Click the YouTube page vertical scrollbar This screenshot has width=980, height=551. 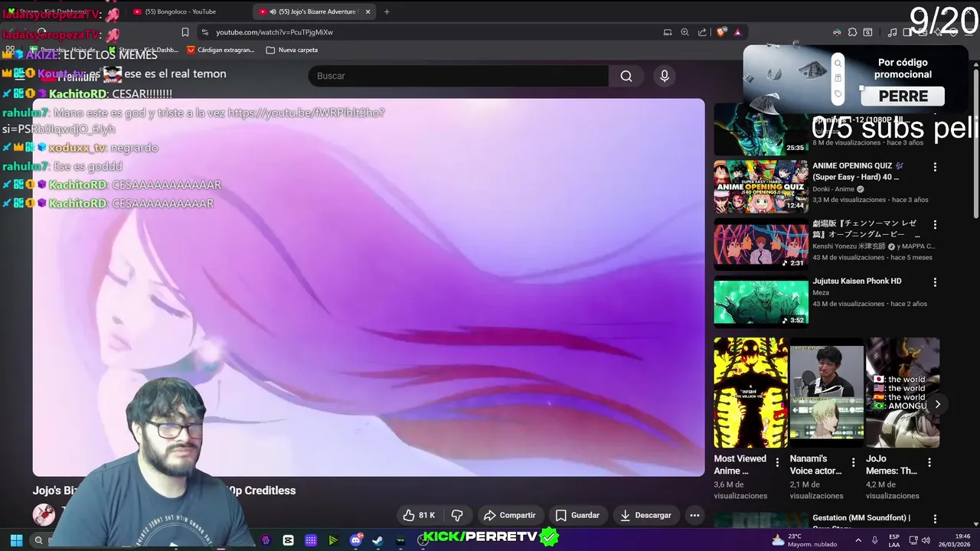(975, 145)
